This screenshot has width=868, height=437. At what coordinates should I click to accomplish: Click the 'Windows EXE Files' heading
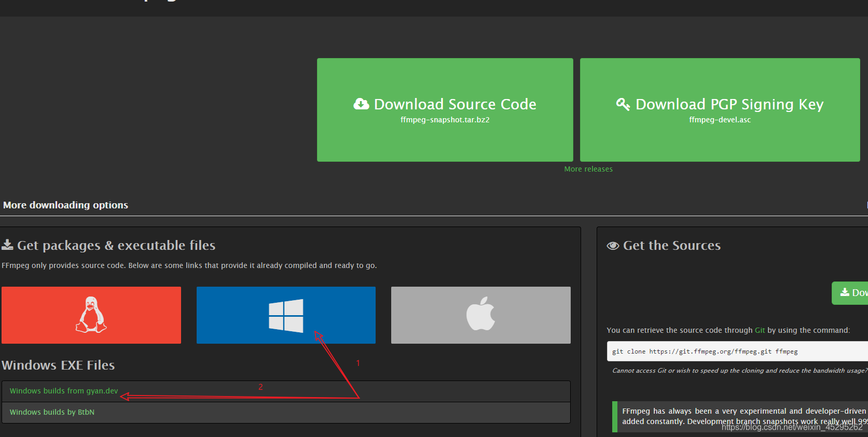click(x=58, y=365)
